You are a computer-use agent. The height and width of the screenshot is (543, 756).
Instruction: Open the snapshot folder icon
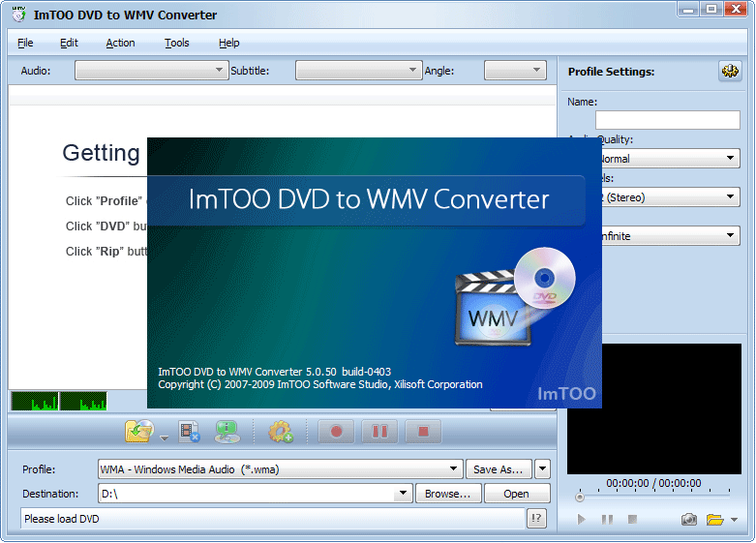click(x=714, y=519)
